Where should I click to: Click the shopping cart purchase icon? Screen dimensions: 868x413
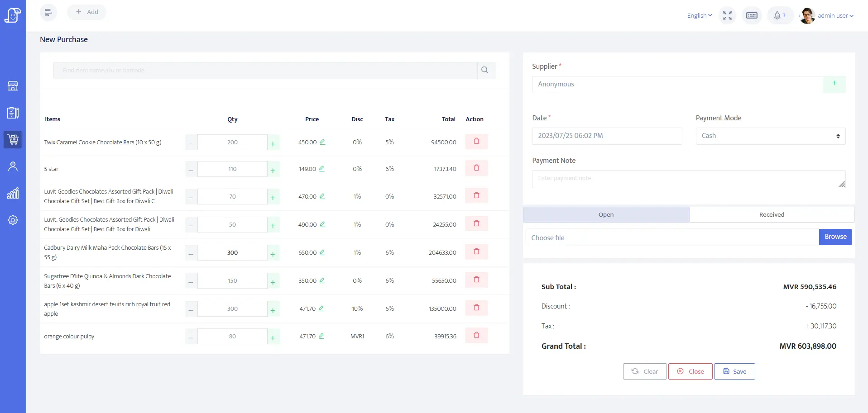tap(13, 139)
